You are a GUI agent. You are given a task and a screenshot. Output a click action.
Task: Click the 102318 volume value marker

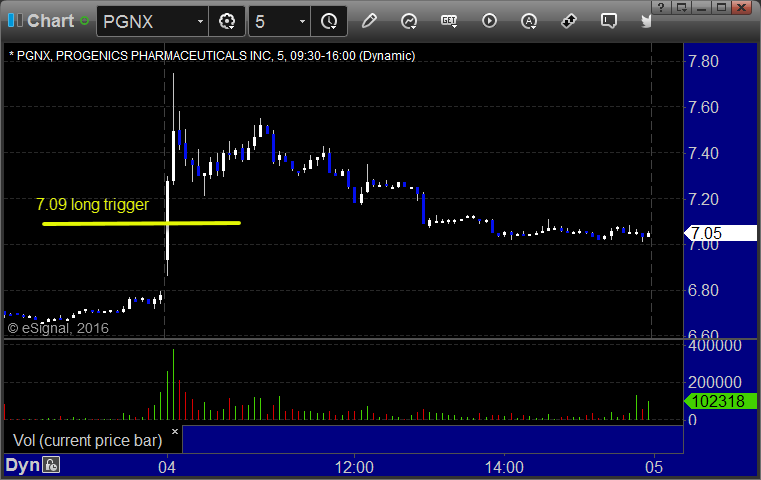click(720, 401)
